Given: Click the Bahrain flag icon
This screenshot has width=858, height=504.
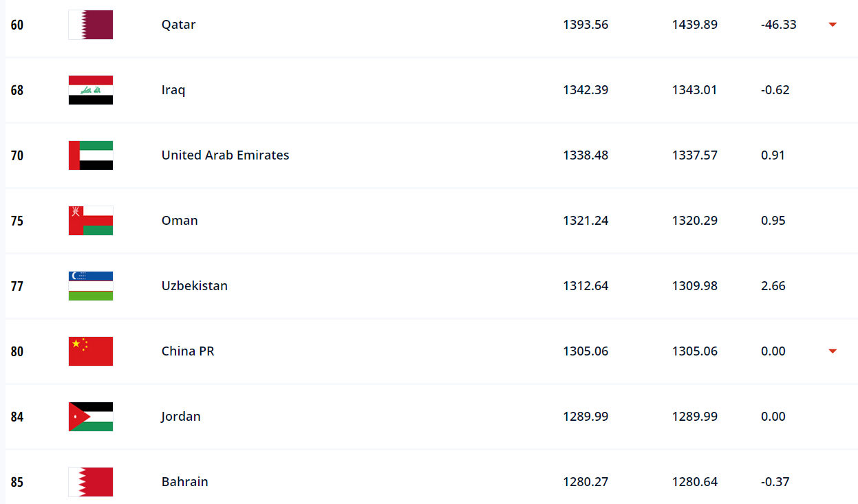Looking at the screenshot, I should [90, 482].
